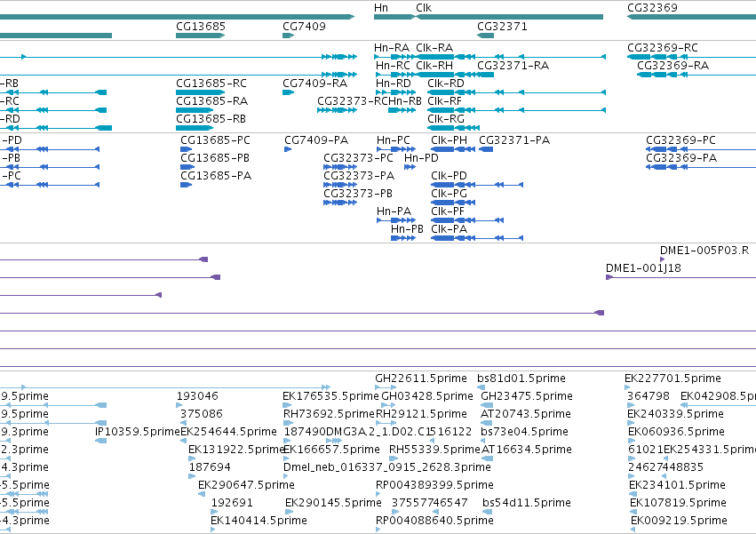This screenshot has height=534, width=756.
Task: Select the CG32371 gene label
Action: 502,27
